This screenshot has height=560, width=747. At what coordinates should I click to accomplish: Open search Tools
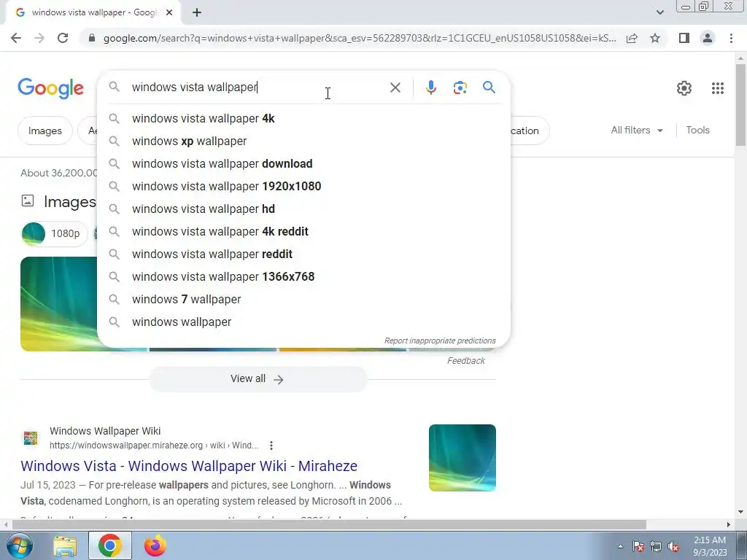point(697,130)
